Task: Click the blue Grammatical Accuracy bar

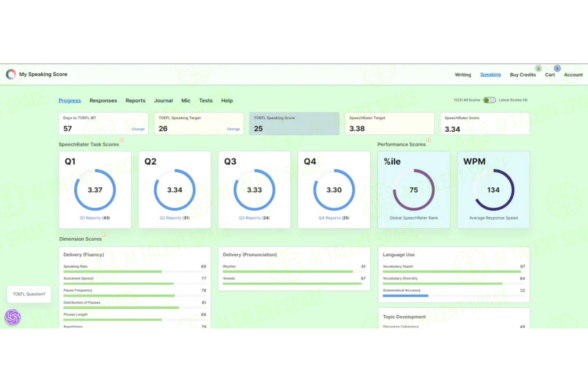Action: pyautogui.click(x=406, y=296)
